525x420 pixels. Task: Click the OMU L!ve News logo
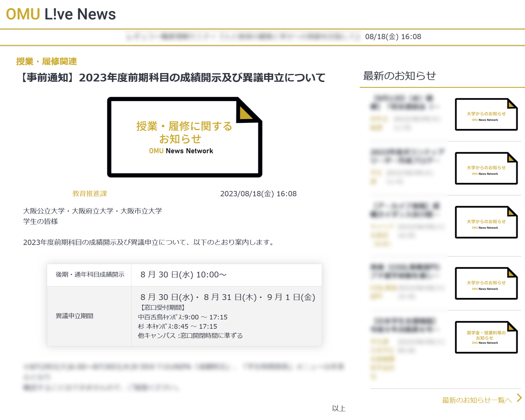pos(61,14)
